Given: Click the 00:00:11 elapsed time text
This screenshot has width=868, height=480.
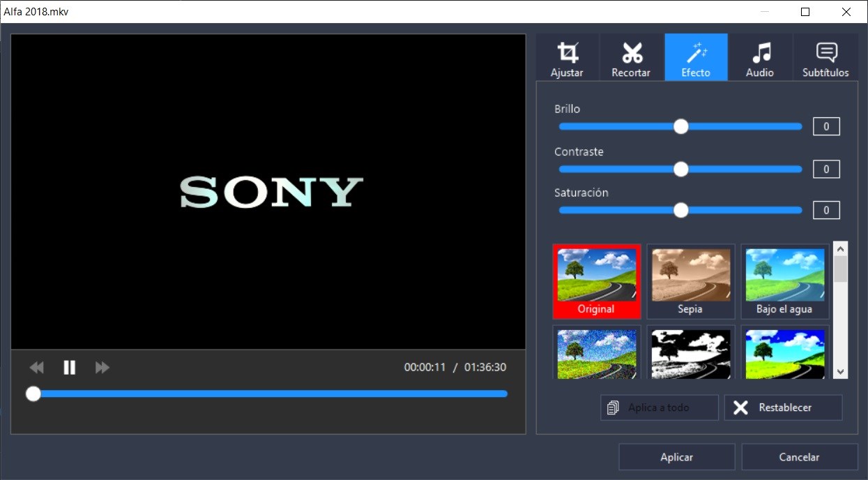Looking at the screenshot, I should click(425, 368).
